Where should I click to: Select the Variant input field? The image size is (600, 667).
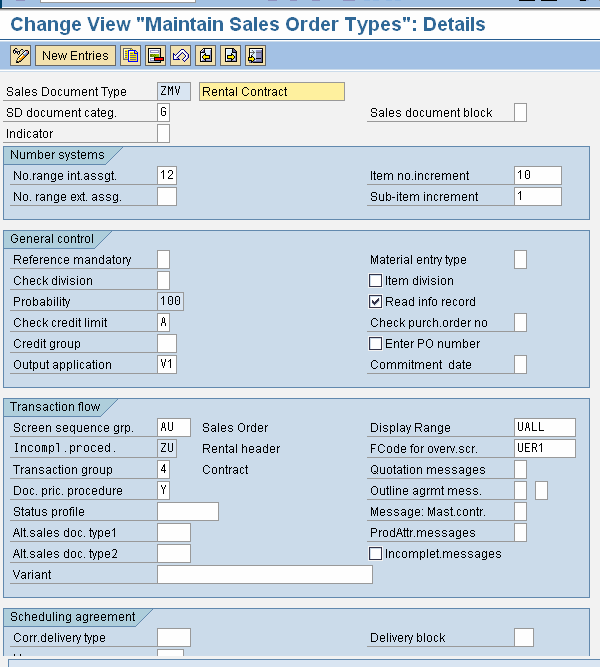(265, 575)
